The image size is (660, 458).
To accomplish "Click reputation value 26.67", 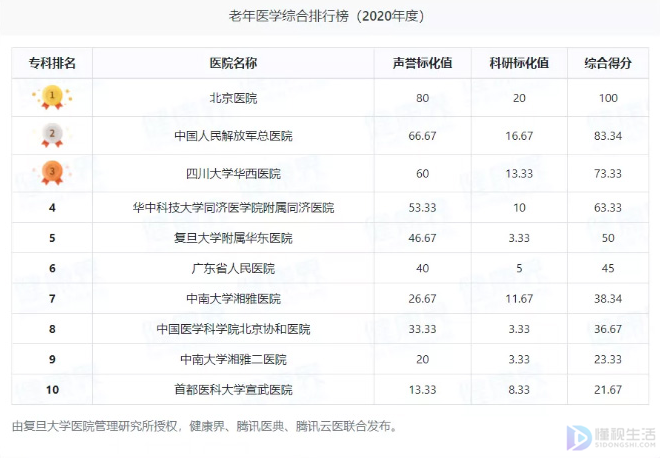I will [423, 298].
